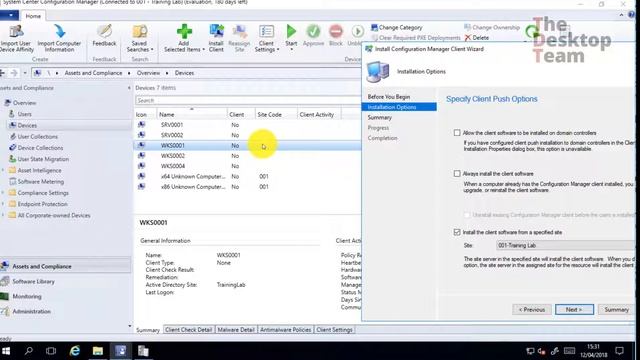Screen dimensions: 640x360
Task: Click the Summary button in wizard
Action: [616, 309]
